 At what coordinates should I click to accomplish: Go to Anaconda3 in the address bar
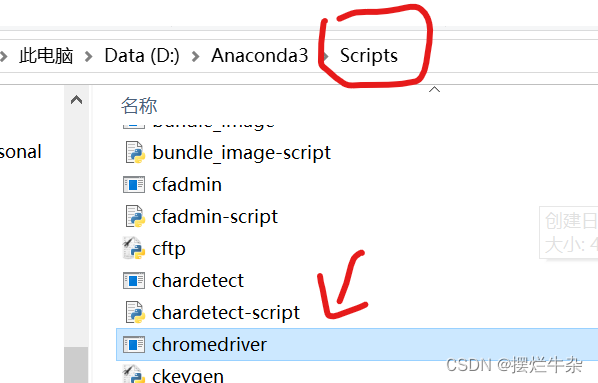click(x=260, y=56)
